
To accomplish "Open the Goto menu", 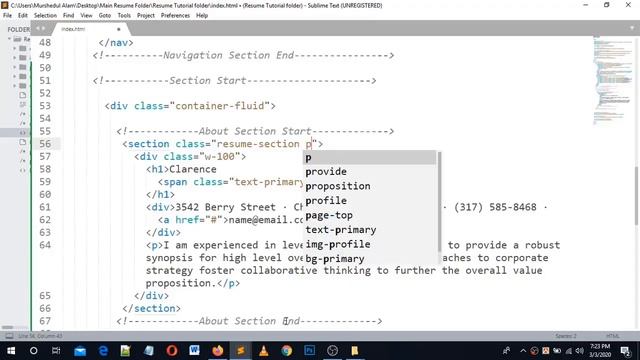I will [105, 16].
